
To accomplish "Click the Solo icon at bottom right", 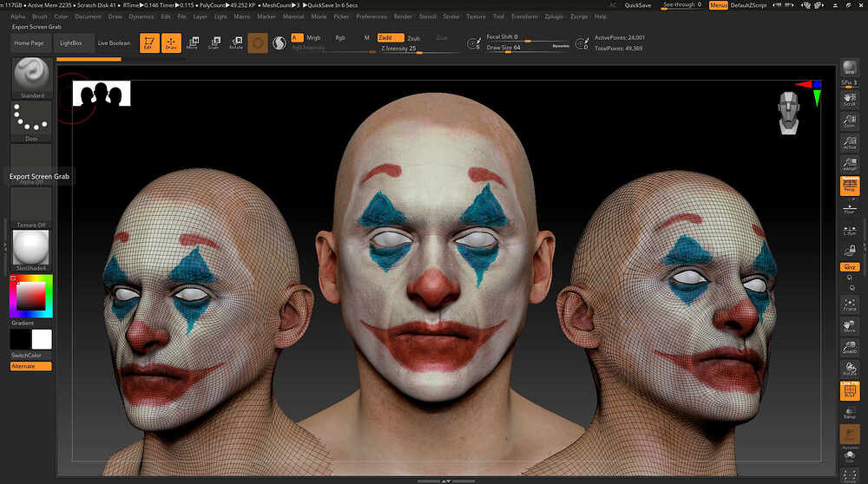I will [849, 457].
